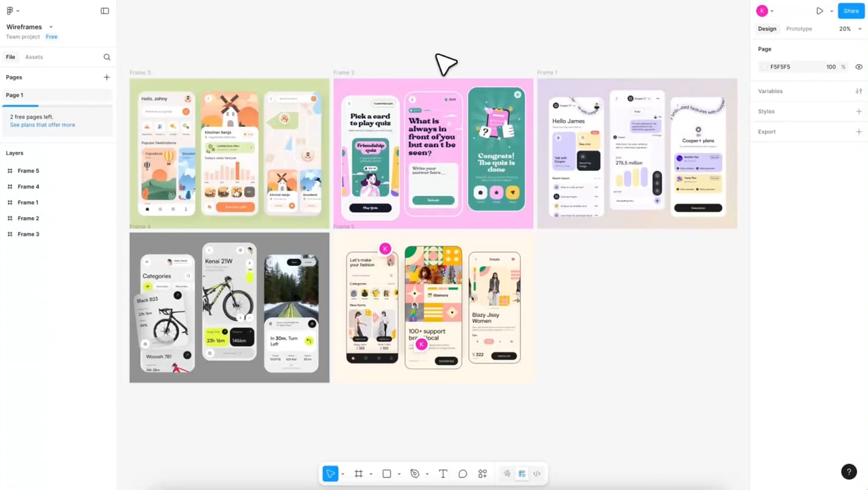Open Variables settings icon

click(859, 91)
